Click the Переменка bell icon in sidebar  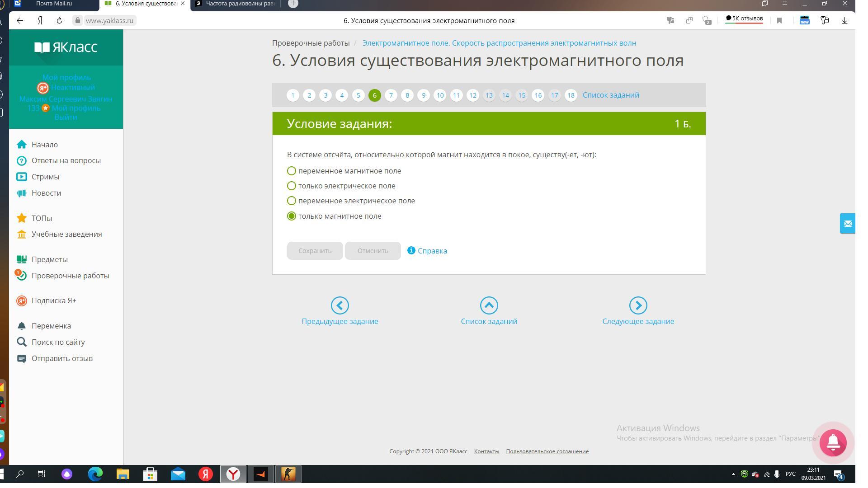[x=21, y=326]
